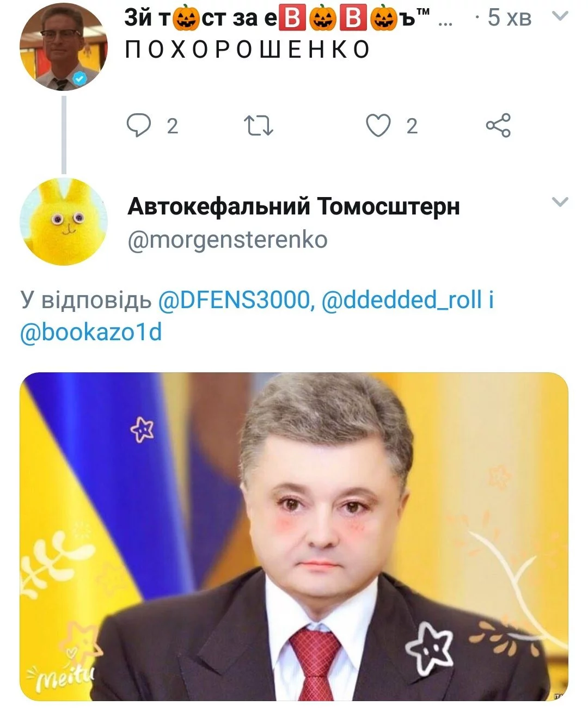The height and width of the screenshot is (724, 588).
Task: Open the attached image in the reply
Action: click(294, 537)
